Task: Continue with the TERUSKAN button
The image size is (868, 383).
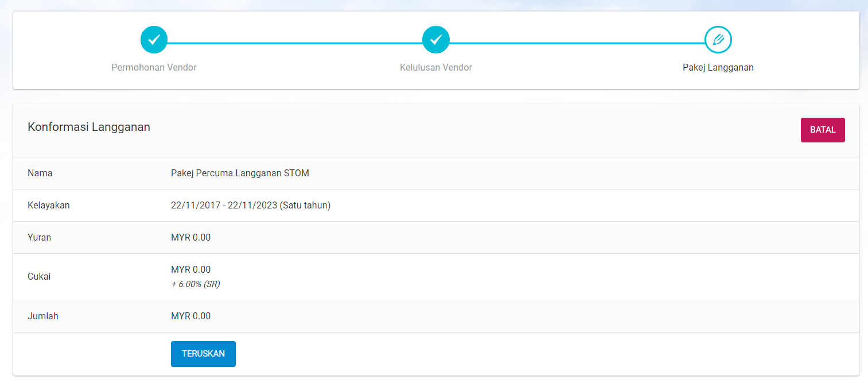Action: click(x=203, y=354)
